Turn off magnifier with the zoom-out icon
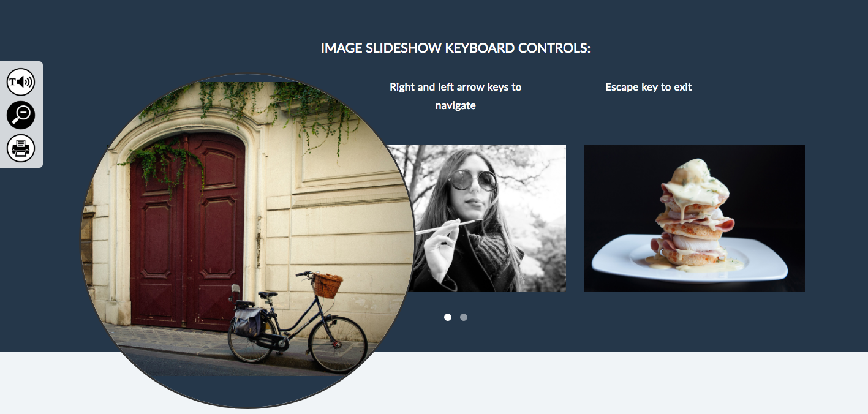868x414 pixels. pyautogui.click(x=21, y=115)
